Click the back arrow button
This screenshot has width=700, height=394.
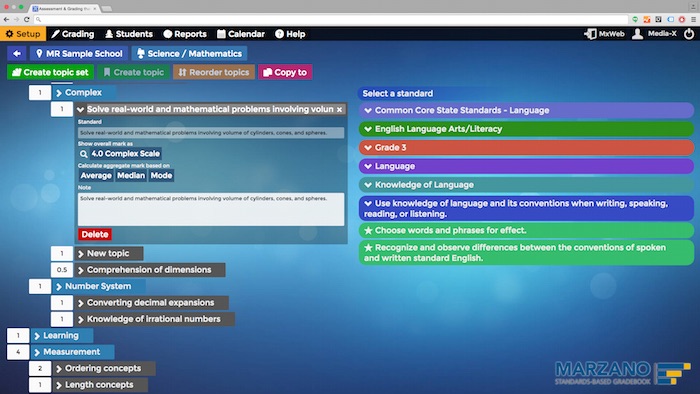pyautogui.click(x=17, y=54)
